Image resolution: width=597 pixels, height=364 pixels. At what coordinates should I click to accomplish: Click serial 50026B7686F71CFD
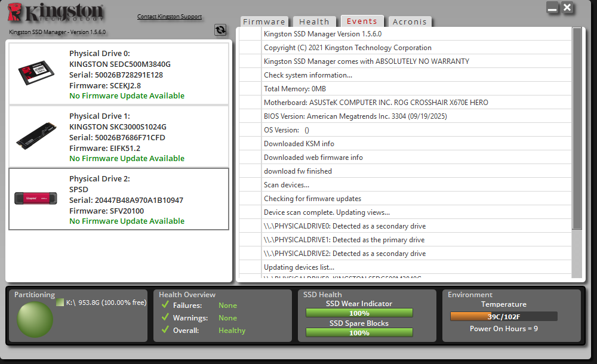coord(117,137)
